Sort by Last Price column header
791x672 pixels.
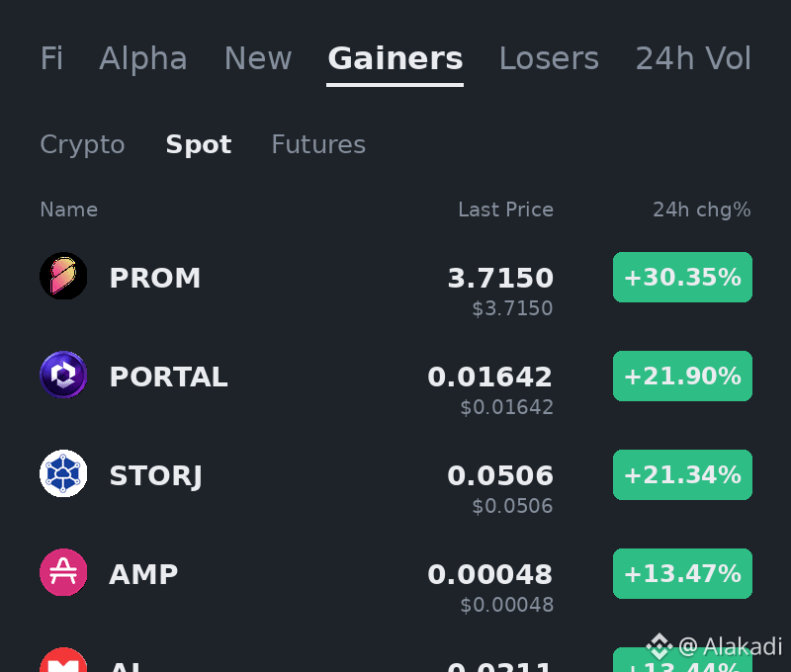(505, 210)
